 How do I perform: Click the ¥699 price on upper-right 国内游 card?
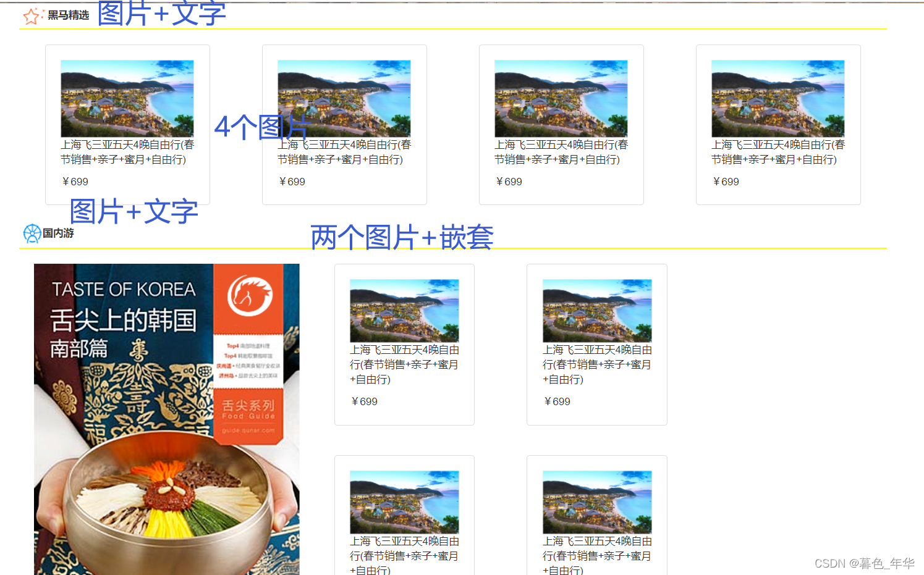pos(557,401)
